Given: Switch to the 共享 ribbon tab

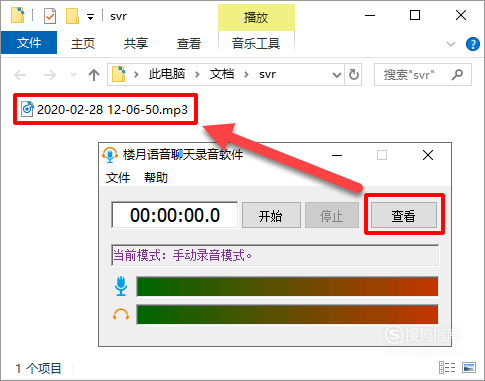Looking at the screenshot, I should point(136,43).
